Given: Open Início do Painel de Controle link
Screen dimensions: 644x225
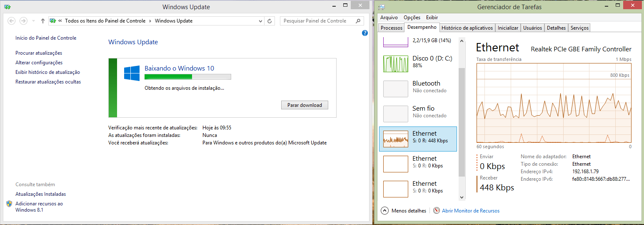Looking at the screenshot, I should [x=46, y=38].
